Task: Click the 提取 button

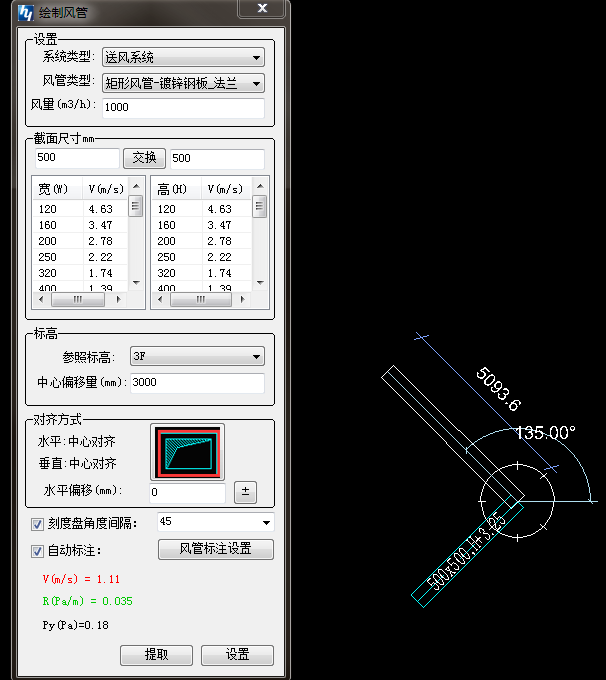Action: click(x=156, y=655)
